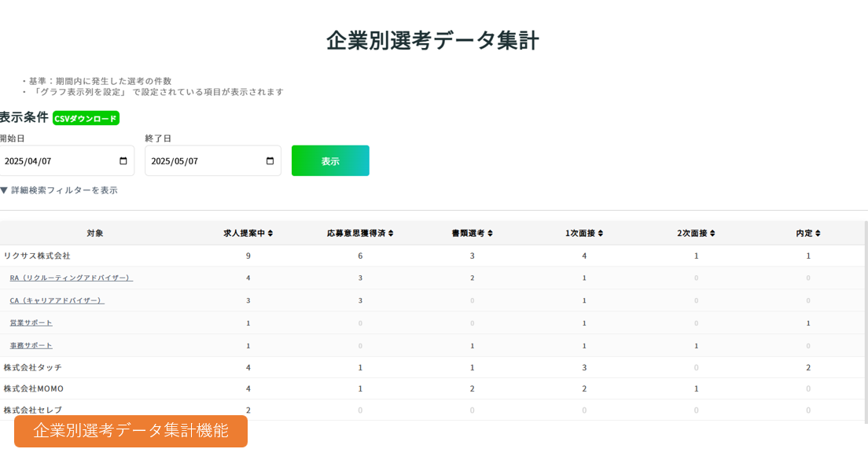
Task: Sort by 内定 column arrows
Action: point(818,234)
